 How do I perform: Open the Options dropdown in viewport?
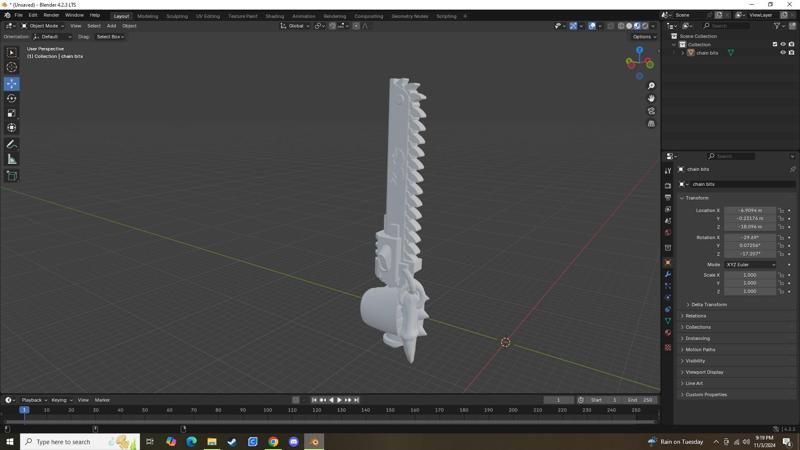coord(644,37)
